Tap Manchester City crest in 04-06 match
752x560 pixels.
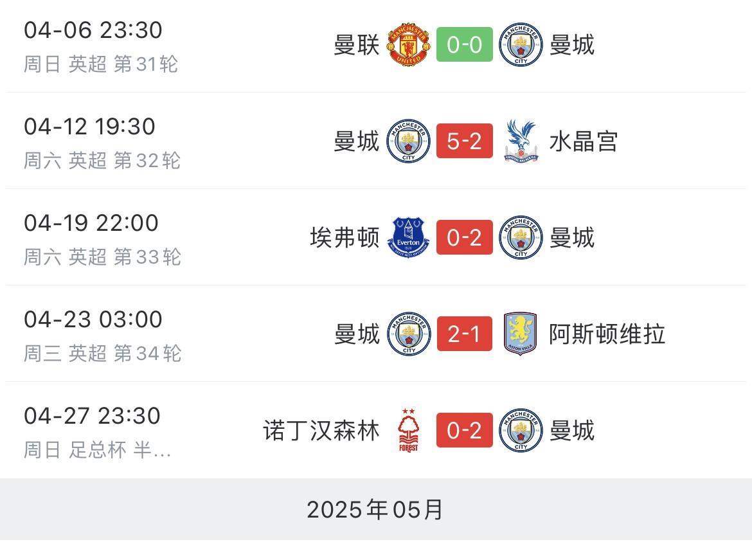(521, 44)
